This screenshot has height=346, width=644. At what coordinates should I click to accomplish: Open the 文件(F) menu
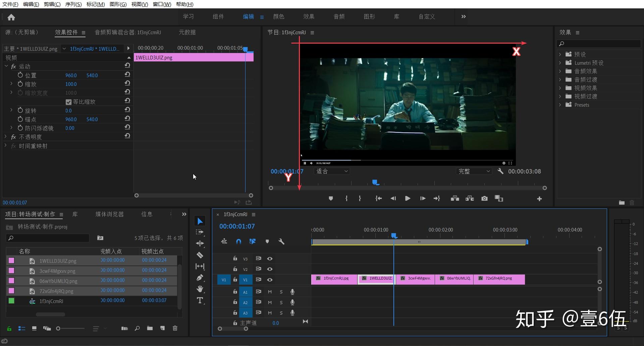tap(10, 4)
